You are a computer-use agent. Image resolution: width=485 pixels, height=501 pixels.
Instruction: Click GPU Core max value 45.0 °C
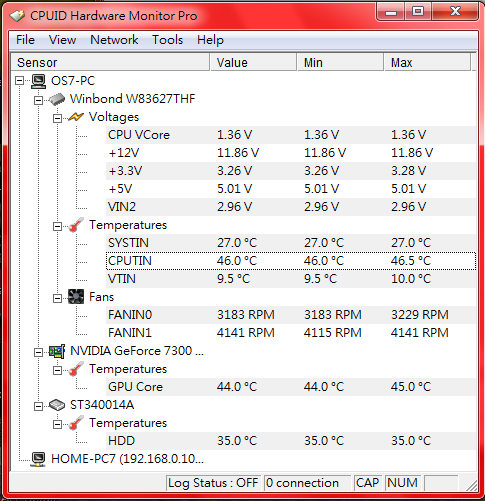[x=411, y=387]
